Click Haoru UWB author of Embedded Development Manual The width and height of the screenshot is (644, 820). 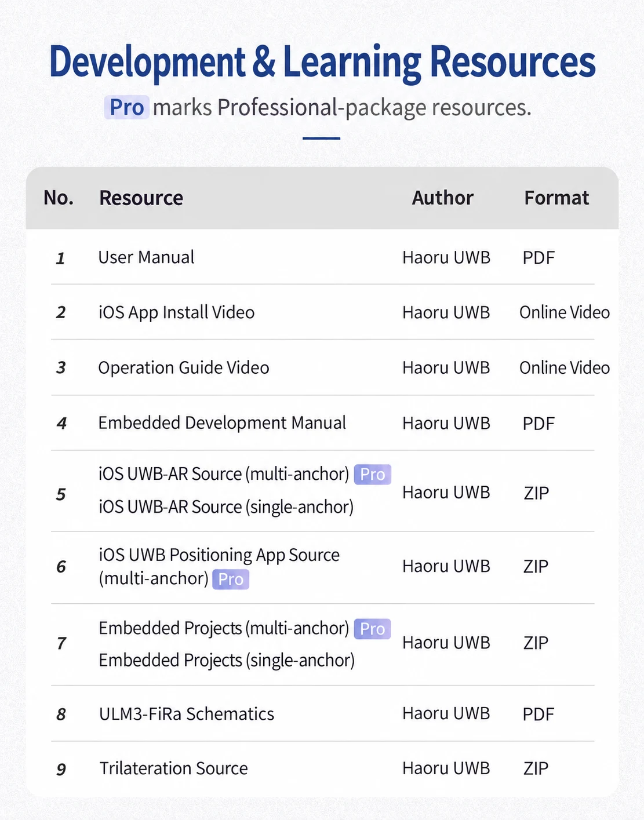(446, 424)
